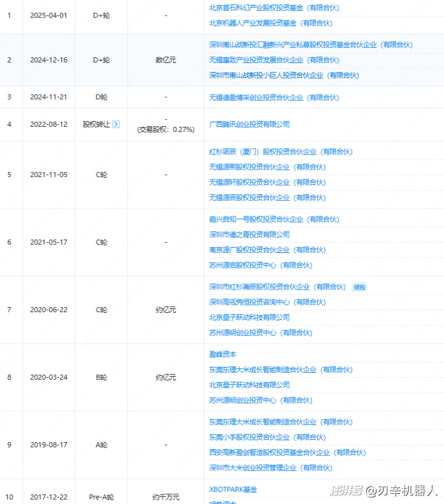
Task: Click C轮 round in 2021-11-05 row
Action: pos(101,175)
